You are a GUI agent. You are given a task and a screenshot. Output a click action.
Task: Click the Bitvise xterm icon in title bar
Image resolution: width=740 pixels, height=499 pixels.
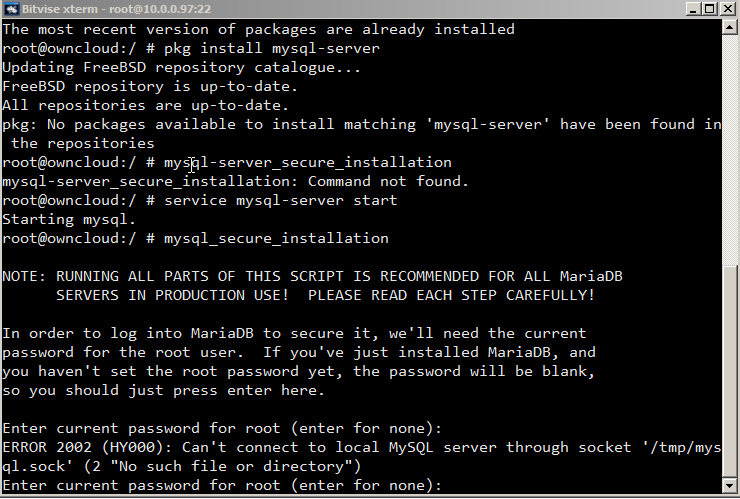point(9,9)
